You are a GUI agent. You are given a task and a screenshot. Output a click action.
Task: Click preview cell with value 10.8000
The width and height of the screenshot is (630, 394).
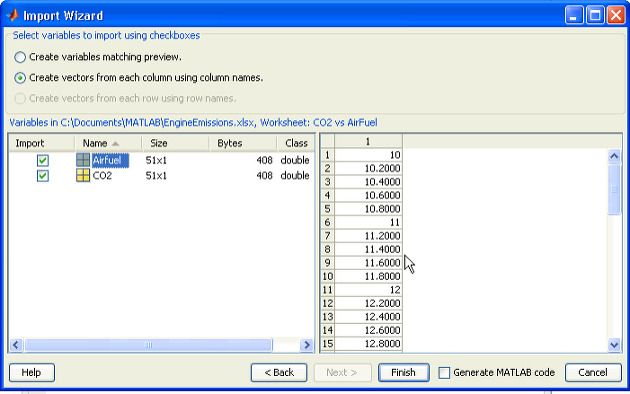pos(368,209)
